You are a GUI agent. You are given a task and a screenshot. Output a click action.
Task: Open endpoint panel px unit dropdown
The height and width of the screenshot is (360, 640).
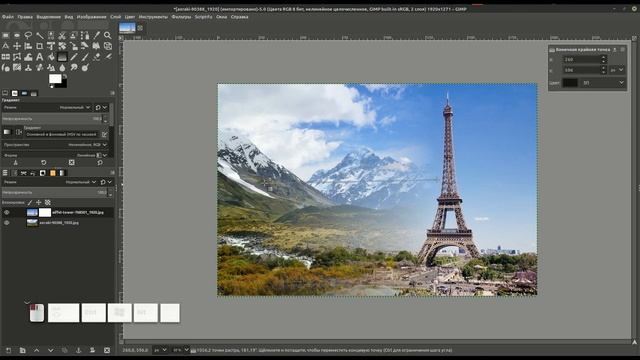[617, 70]
